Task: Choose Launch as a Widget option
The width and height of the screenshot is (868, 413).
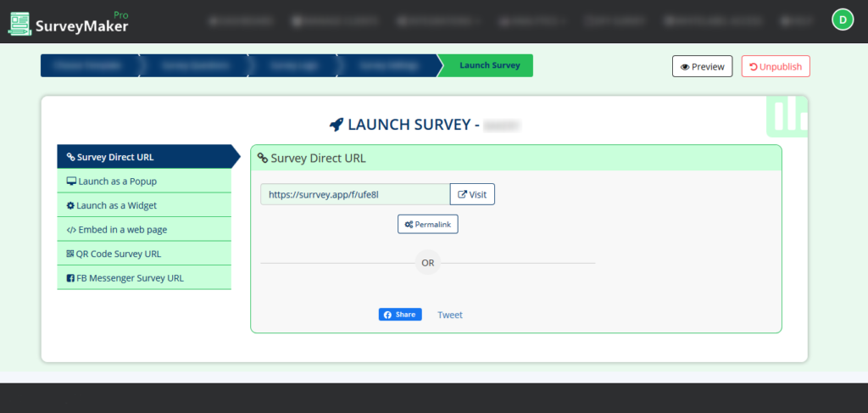Action: pyautogui.click(x=144, y=205)
